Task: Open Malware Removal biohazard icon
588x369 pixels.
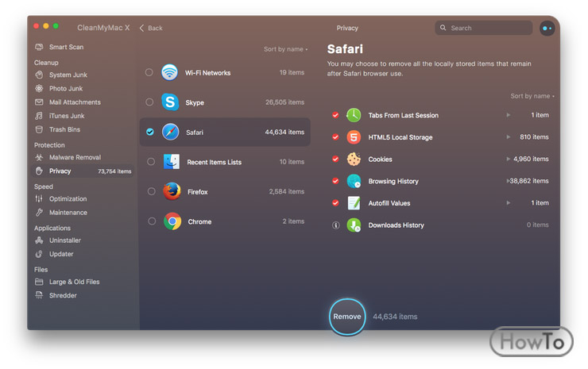Action: coord(39,157)
